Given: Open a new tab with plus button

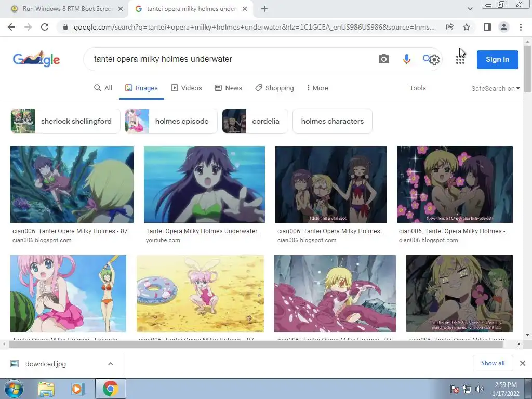Looking at the screenshot, I should [x=264, y=9].
